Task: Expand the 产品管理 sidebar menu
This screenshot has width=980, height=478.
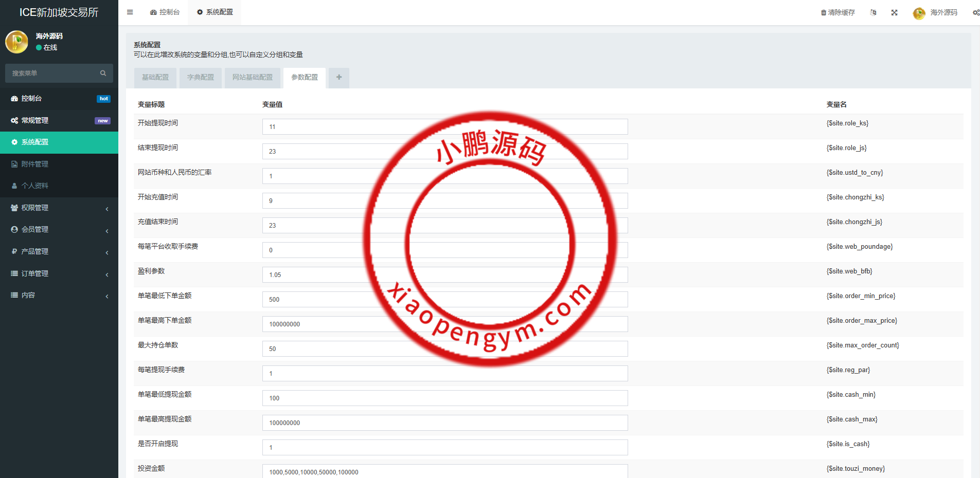Action: (x=59, y=252)
